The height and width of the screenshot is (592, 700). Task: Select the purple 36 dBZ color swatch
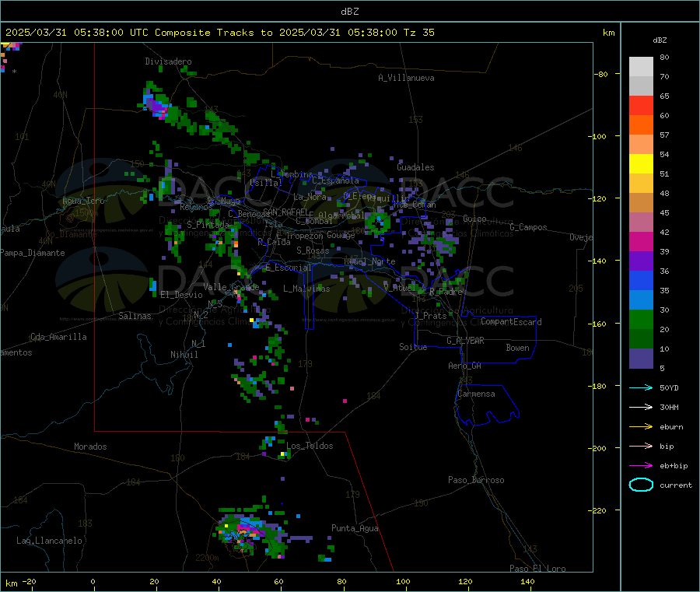641,261
